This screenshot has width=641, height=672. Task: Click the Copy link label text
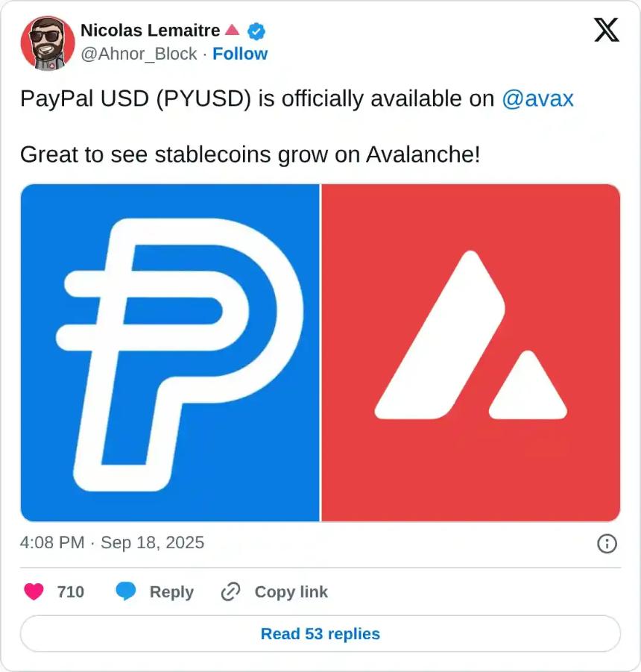click(x=291, y=591)
